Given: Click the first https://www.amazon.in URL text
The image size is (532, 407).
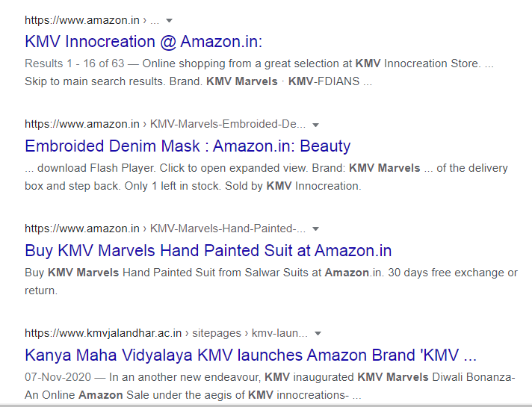Looking at the screenshot, I should pyautogui.click(x=82, y=20).
